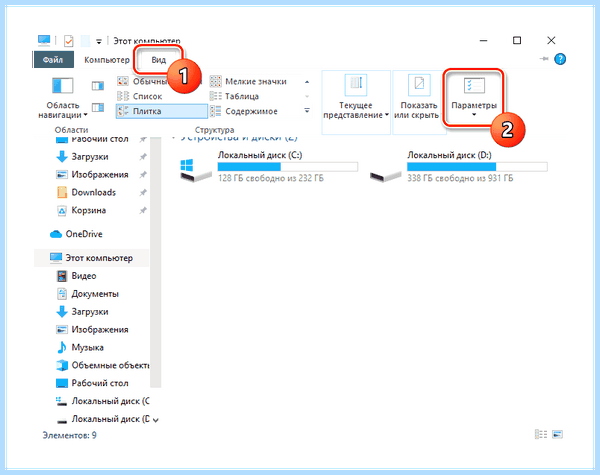Select Плитка layout
This screenshot has width=600, height=475.
(161, 111)
